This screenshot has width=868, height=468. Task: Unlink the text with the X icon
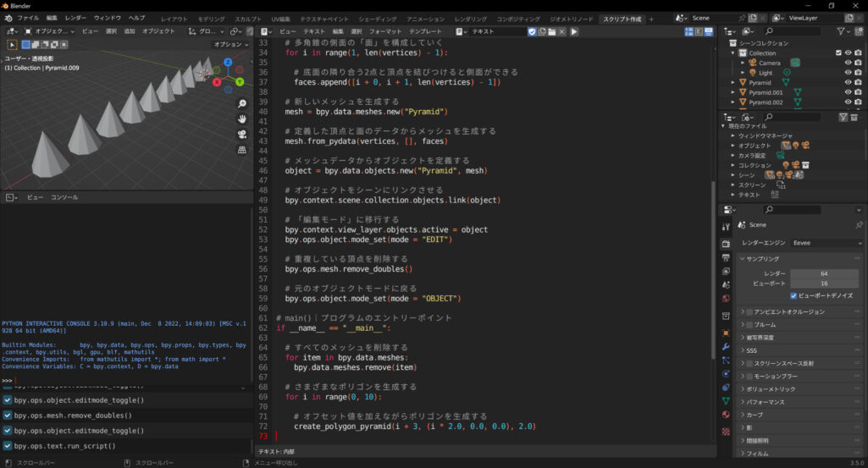[x=562, y=31]
